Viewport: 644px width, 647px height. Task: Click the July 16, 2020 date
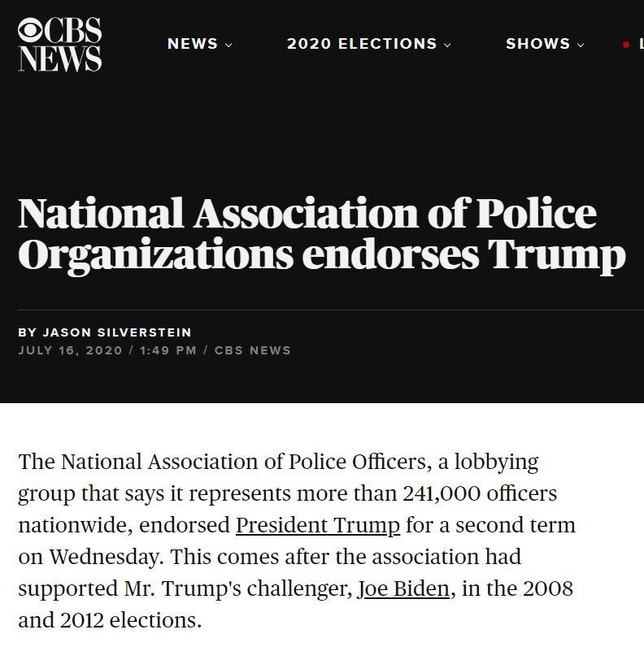click(x=71, y=351)
